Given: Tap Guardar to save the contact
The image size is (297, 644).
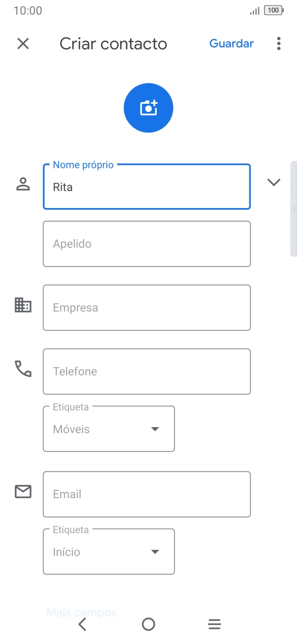Looking at the screenshot, I should [x=231, y=44].
